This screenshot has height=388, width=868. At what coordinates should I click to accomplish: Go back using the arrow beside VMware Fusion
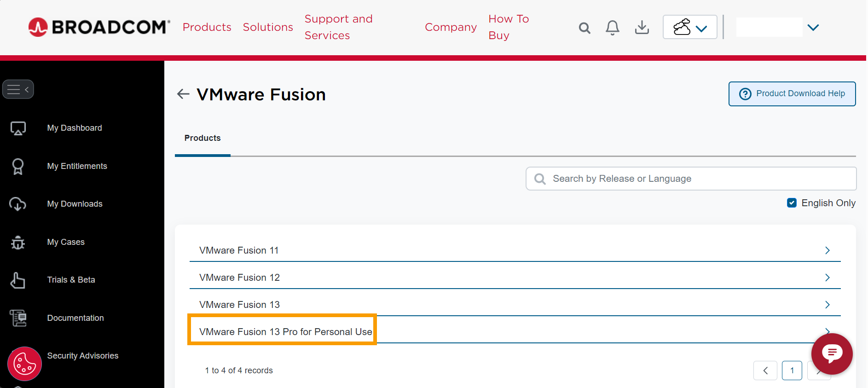(x=183, y=94)
